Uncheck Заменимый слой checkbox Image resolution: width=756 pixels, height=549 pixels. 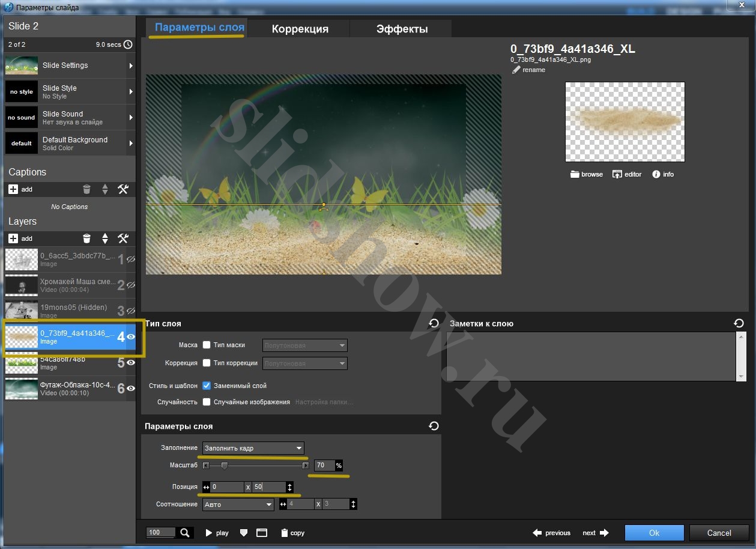[x=207, y=386]
